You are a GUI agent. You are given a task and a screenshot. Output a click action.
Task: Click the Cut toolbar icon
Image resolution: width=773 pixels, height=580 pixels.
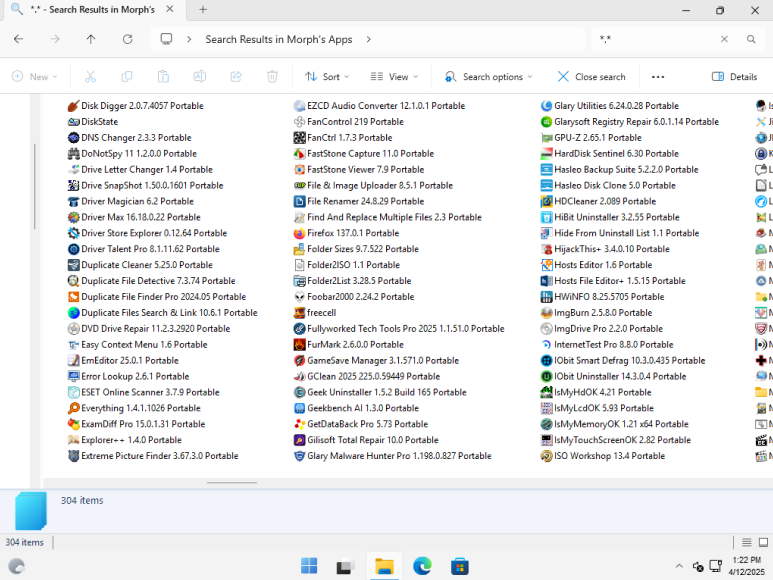tap(90, 76)
